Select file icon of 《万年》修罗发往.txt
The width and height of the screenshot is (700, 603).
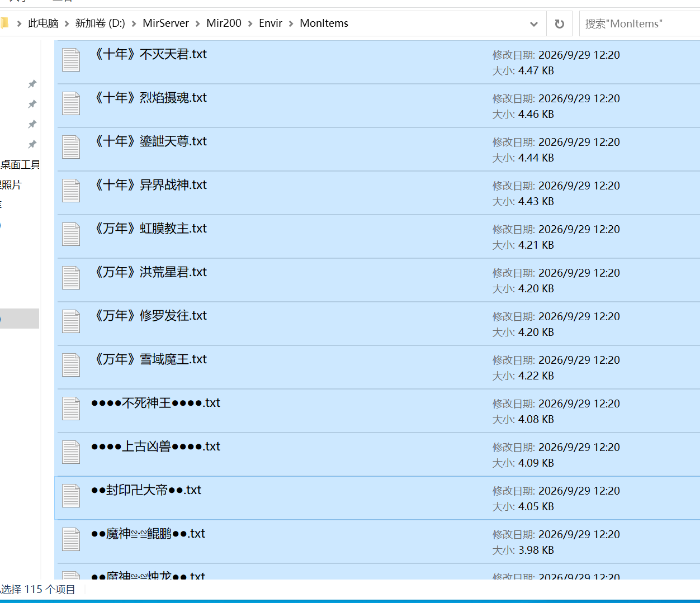coord(71,321)
